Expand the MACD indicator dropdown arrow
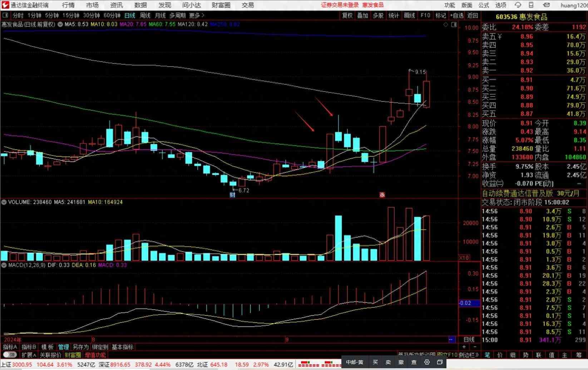588x370 pixels. tap(4, 265)
